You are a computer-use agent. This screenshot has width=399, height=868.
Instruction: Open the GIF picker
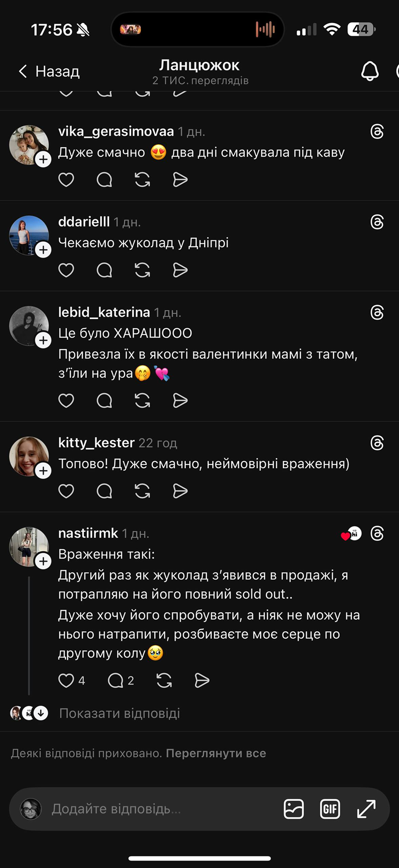(x=330, y=809)
